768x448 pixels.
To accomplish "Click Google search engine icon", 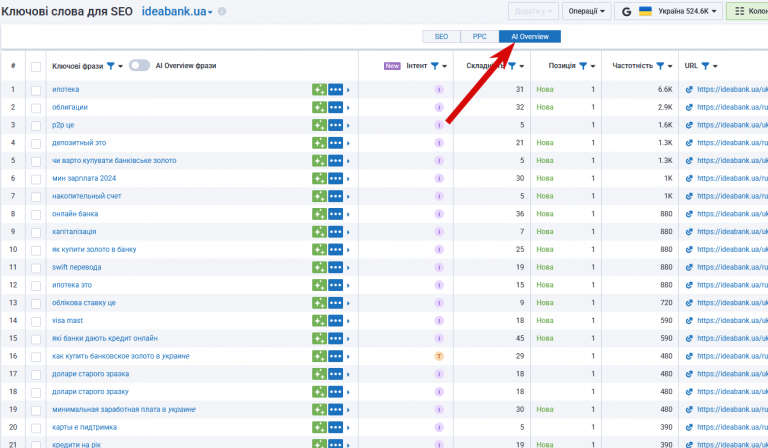I will (x=626, y=11).
